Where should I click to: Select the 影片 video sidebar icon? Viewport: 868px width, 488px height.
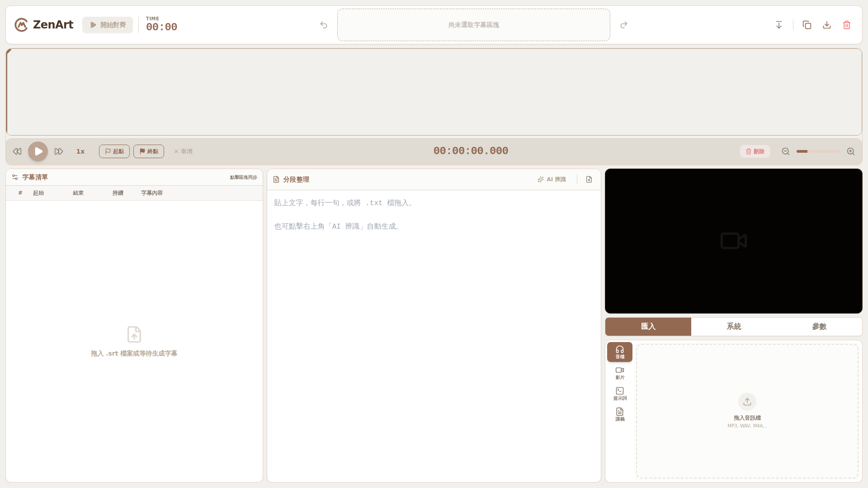(x=620, y=373)
